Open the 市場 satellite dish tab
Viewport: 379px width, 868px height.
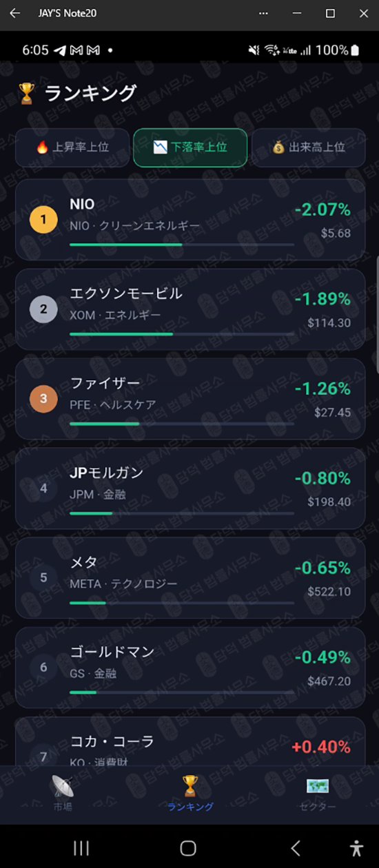pyautogui.click(x=63, y=794)
